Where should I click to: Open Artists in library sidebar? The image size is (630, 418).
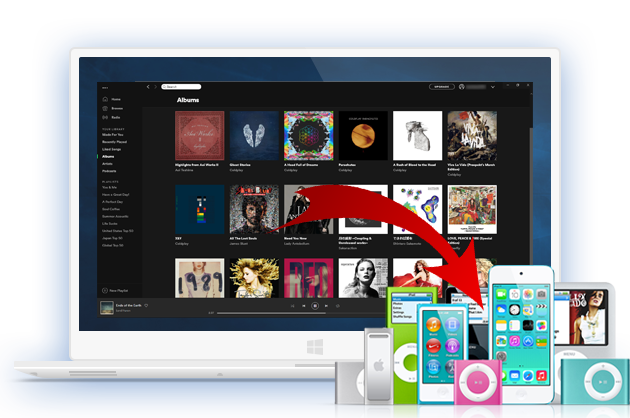coord(107,164)
